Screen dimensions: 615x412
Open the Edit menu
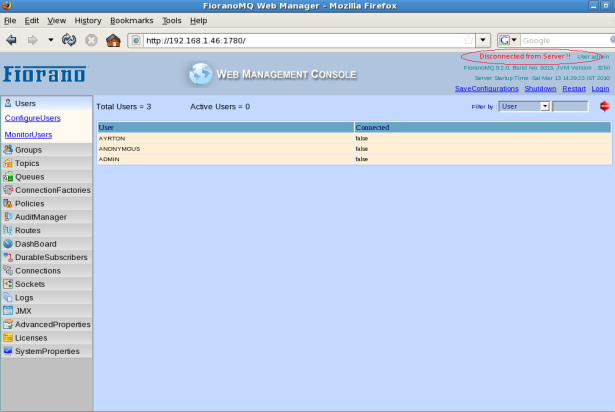coord(31,21)
